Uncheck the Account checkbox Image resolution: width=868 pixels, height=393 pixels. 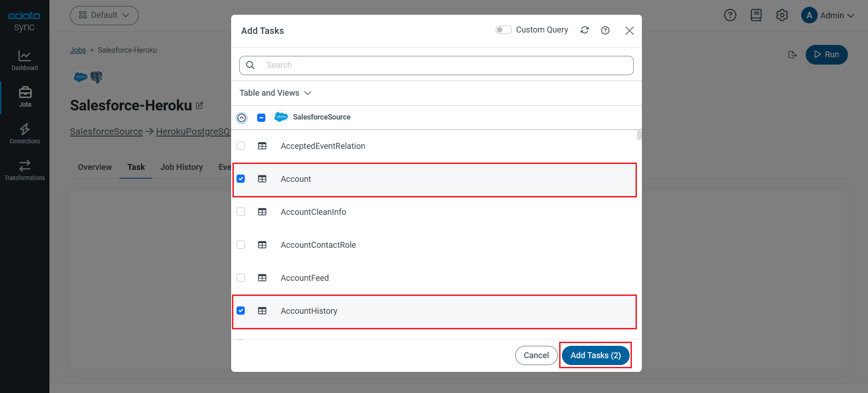(x=241, y=179)
